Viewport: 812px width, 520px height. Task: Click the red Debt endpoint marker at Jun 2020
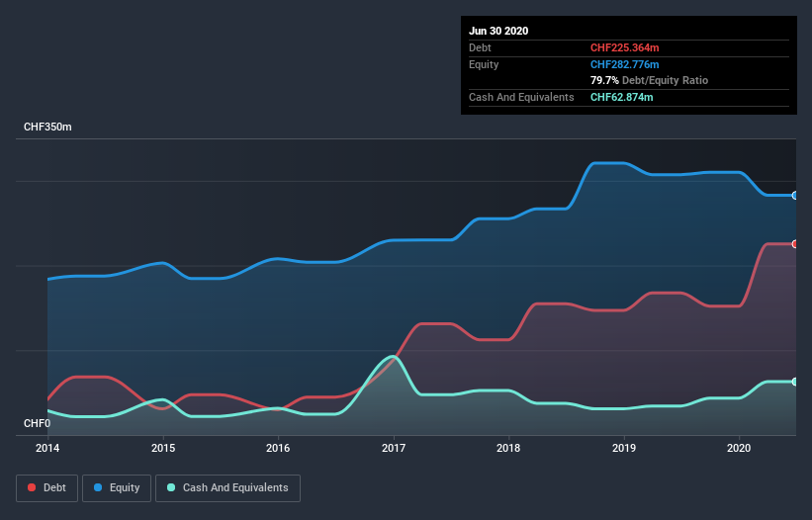[x=795, y=244]
